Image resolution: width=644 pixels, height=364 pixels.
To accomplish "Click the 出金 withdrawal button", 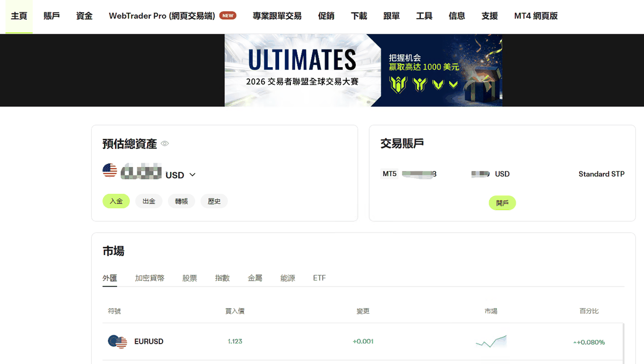I will (149, 201).
